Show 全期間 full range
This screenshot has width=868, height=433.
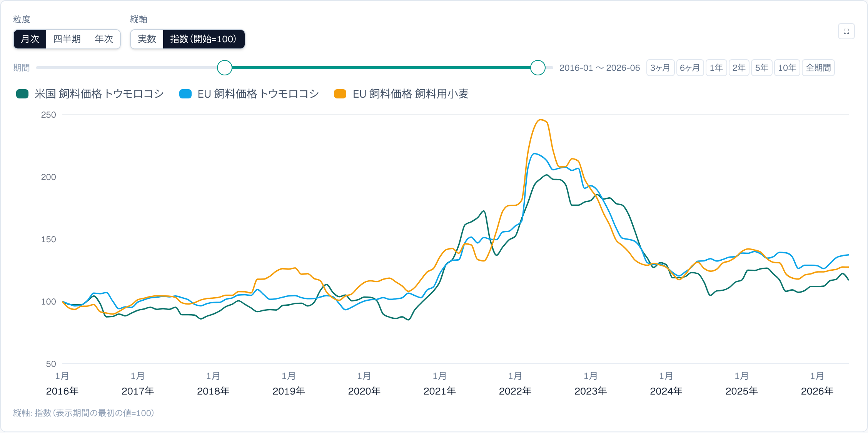818,68
